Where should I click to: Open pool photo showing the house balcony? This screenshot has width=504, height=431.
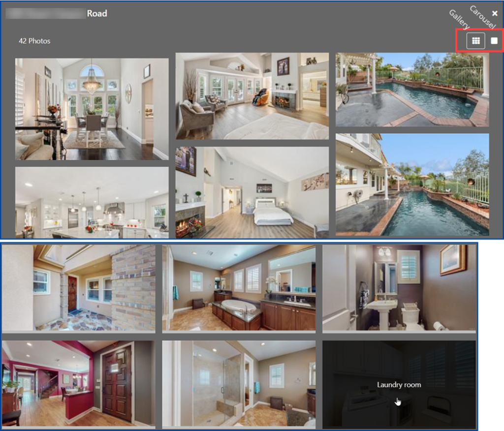click(412, 185)
